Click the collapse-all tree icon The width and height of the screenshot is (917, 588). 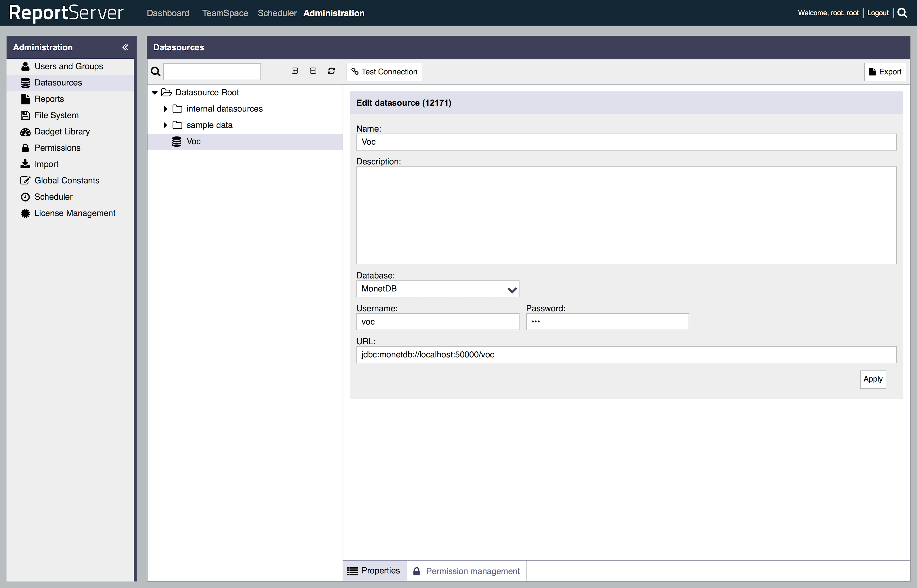pyautogui.click(x=313, y=71)
